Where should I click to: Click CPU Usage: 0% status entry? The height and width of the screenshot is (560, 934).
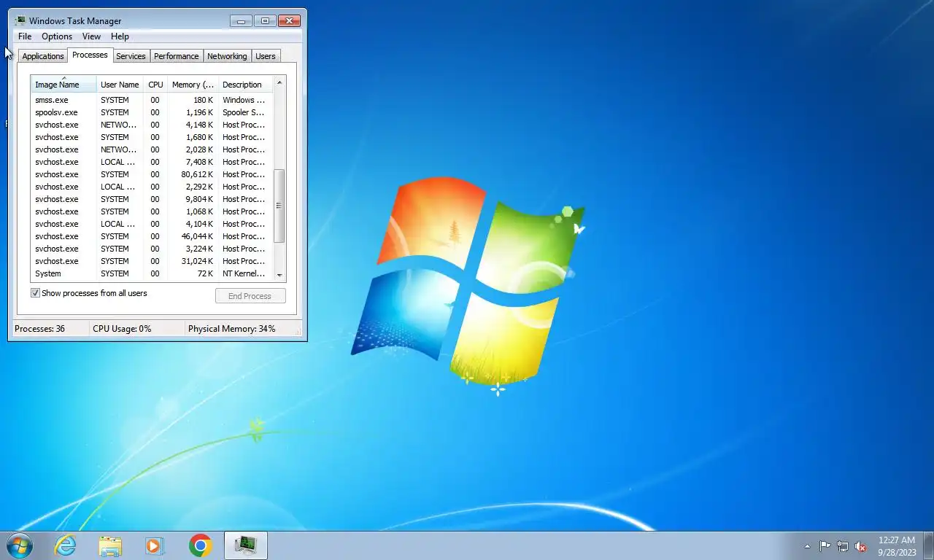click(x=122, y=329)
